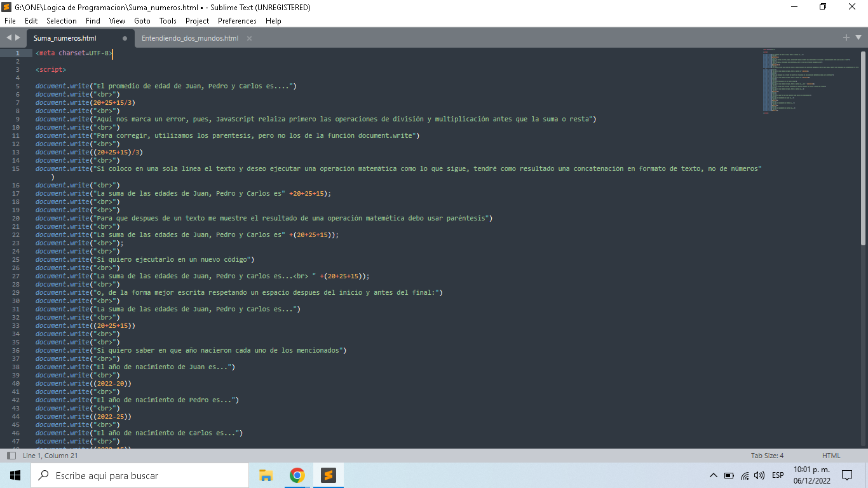Open the Tab Size: 4 selector
Image resolution: width=868 pixels, height=488 pixels.
click(767, 456)
